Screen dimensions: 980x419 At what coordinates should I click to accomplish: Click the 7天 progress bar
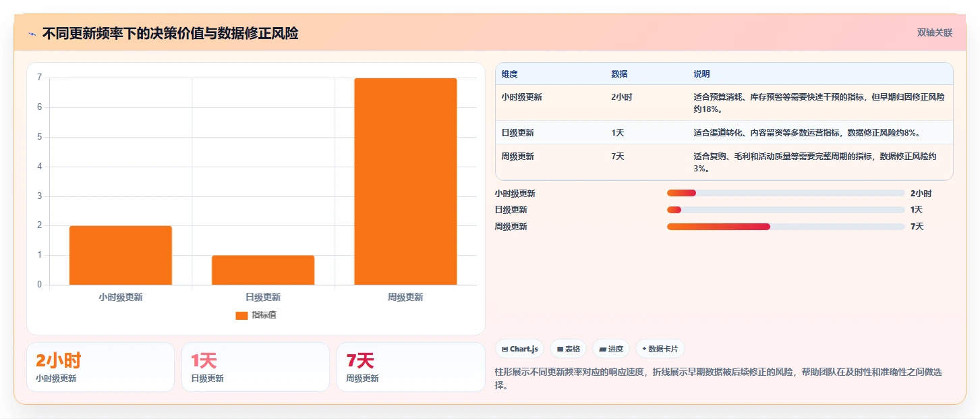786,227
